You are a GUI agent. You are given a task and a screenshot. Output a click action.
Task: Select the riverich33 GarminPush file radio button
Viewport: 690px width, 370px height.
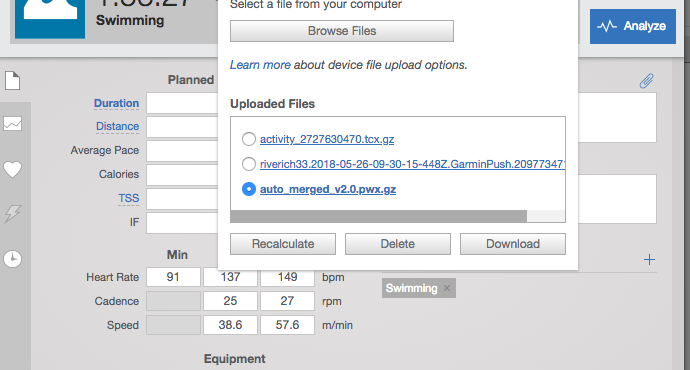(x=249, y=164)
